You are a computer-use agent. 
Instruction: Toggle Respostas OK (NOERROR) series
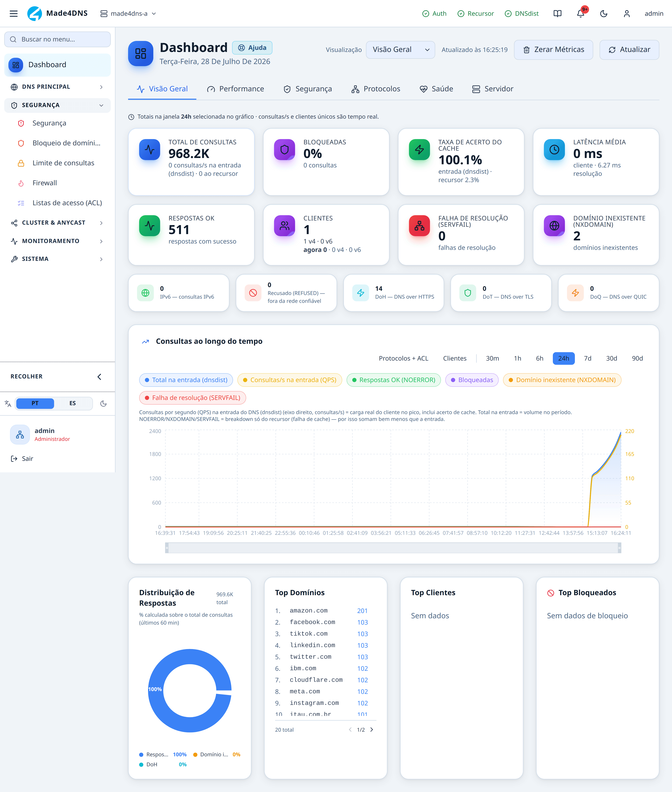394,380
